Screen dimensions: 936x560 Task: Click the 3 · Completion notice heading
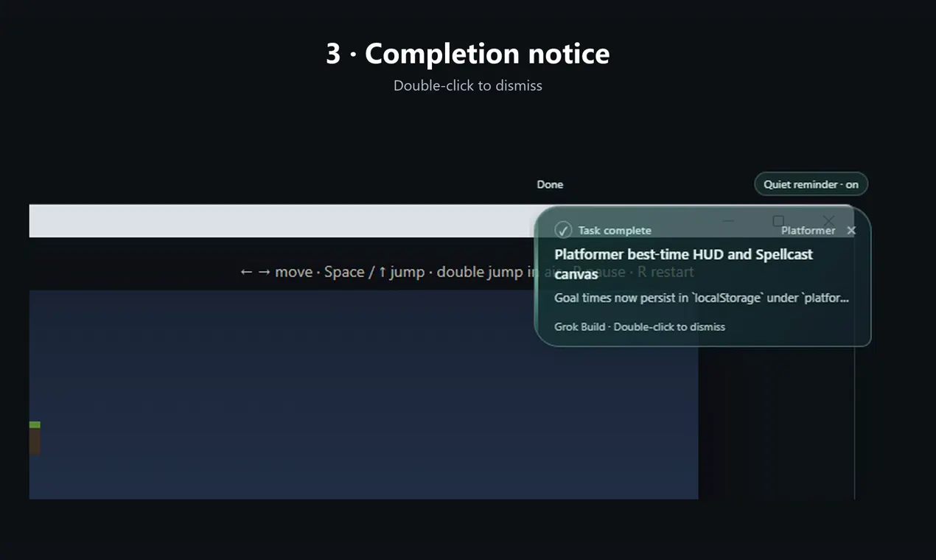468,54
